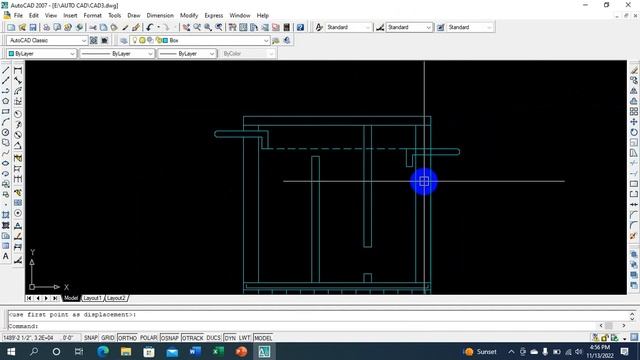
Task: Open the Layer Properties Manager icon
Action: (x=124, y=40)
